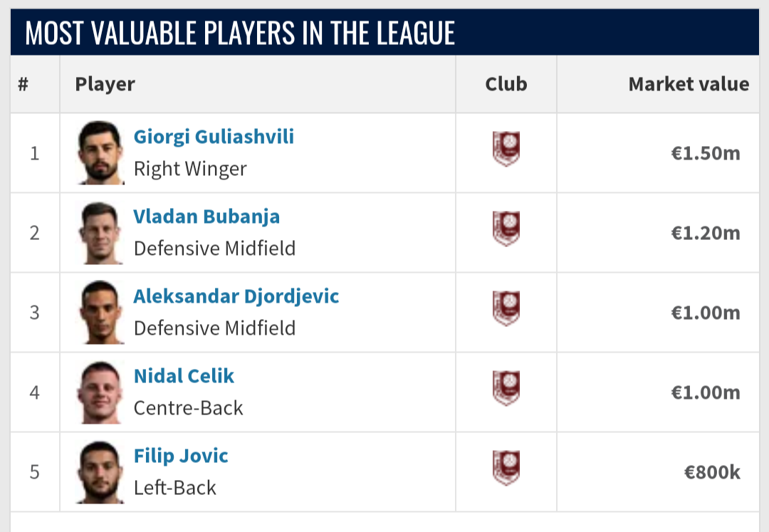This screenshot has width=769, height=532.
Task: Click the Club column header
Action: click(506, 84)
